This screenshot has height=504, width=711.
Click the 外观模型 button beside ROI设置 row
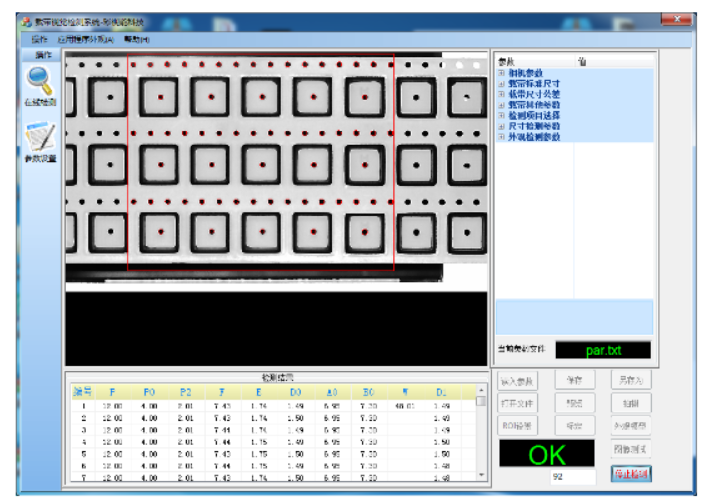631,426
